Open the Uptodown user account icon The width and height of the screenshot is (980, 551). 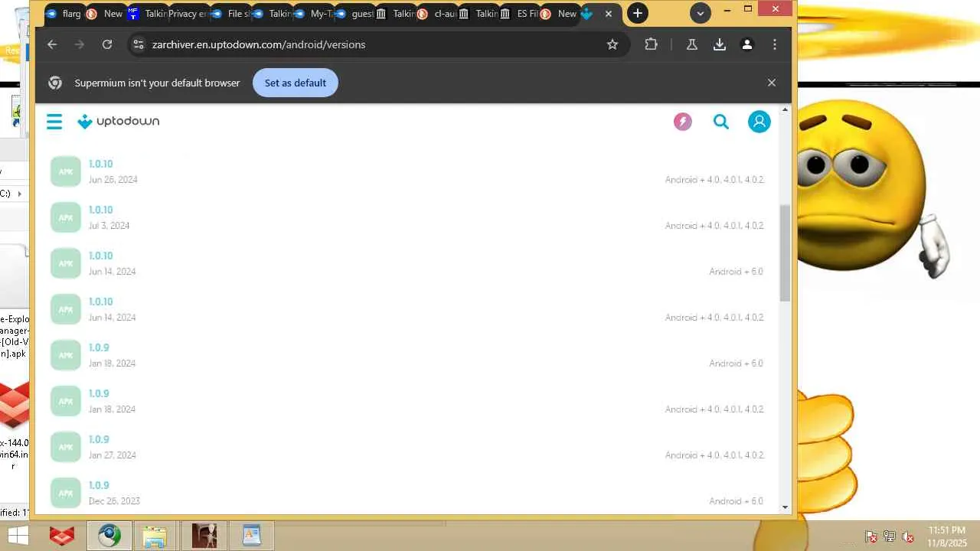pos(759,122)
